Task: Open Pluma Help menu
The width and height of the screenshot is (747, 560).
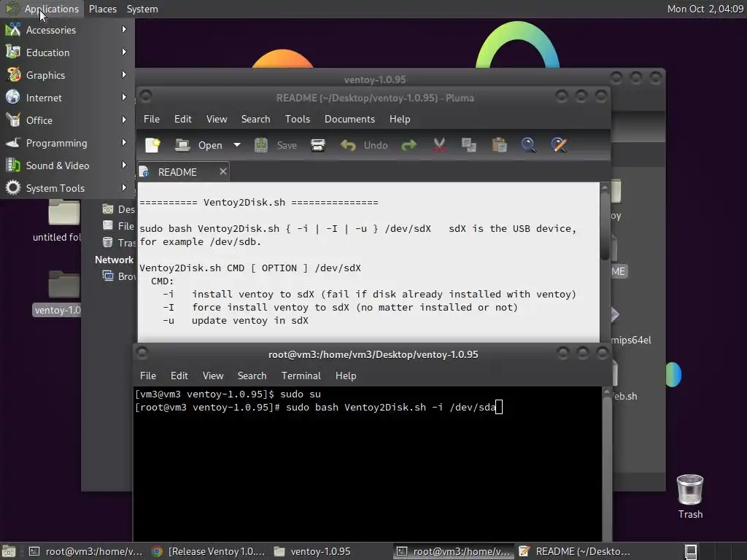Action: pos(400,119)
